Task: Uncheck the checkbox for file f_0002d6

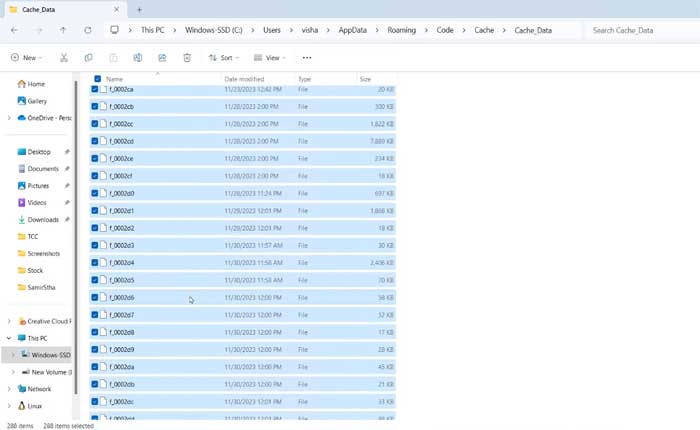Action: [x=95, y=297]
